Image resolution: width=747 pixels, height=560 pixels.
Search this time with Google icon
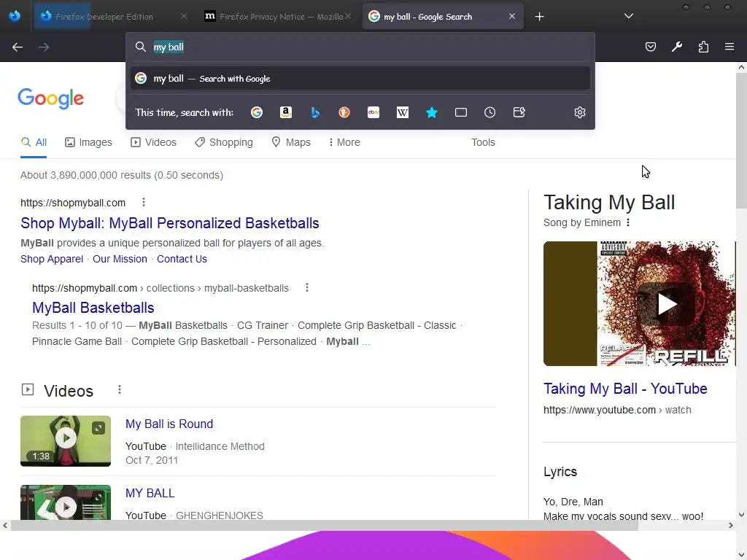click(257, 112)
